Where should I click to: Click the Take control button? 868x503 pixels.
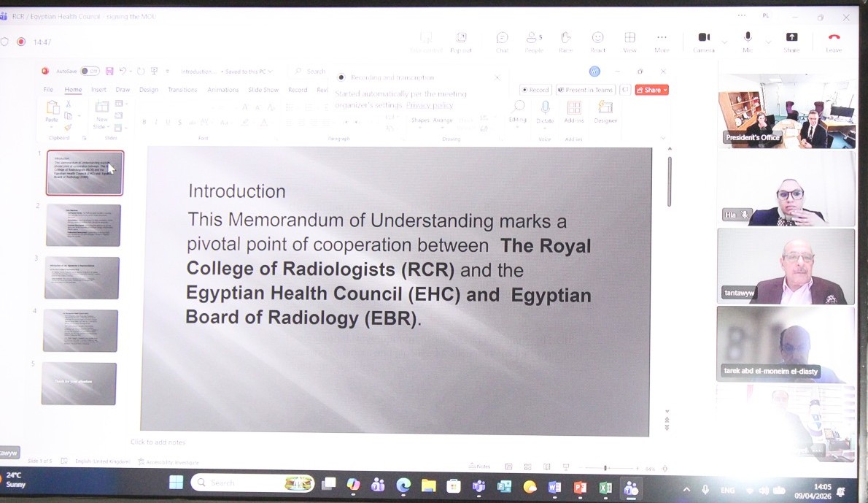point(426,42)
